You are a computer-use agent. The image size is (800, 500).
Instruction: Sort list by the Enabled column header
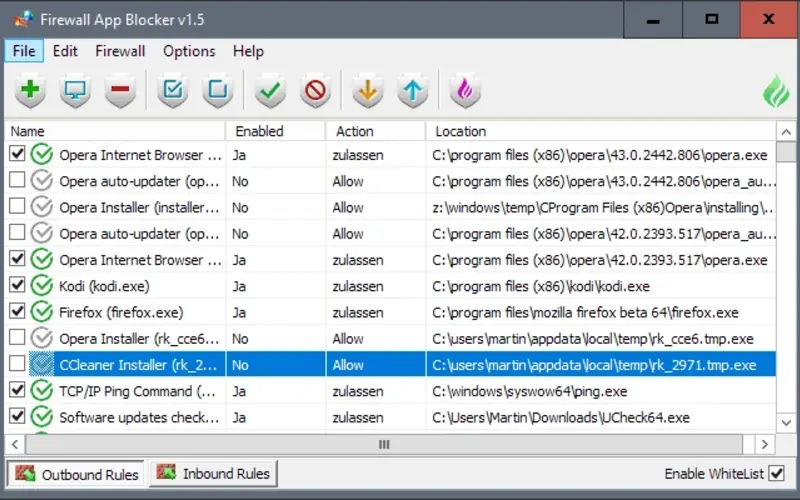(x=275, y=131)
